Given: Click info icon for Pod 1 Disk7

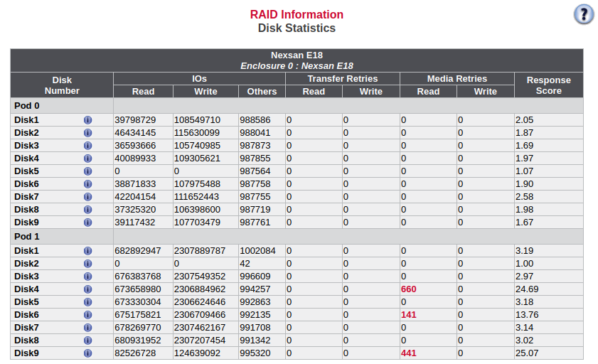Looking at the screenshot, I should [87, 328].
